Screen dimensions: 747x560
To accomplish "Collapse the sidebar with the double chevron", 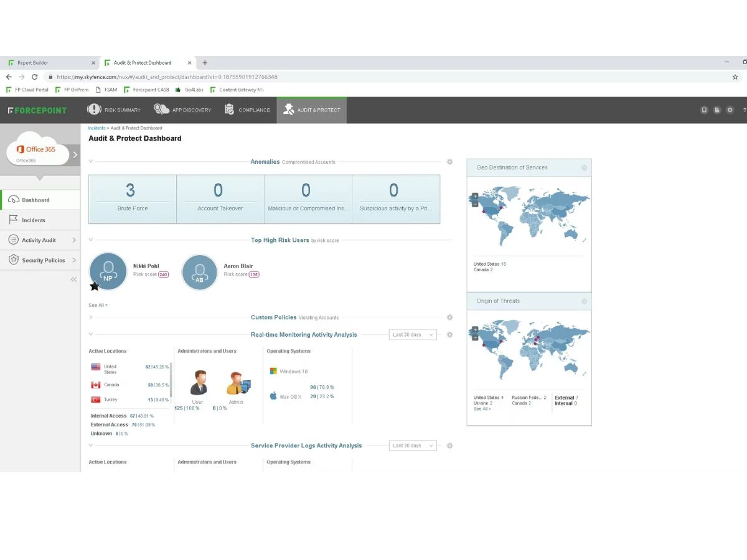I will point(73,279).
